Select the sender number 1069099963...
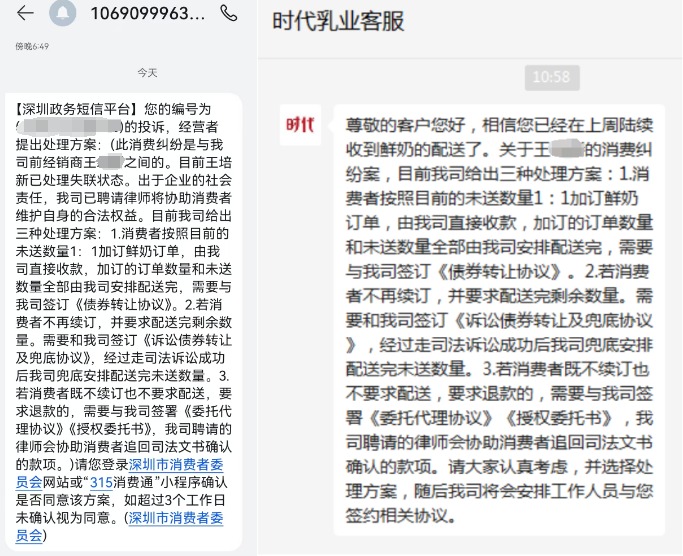 coord(148,14)
